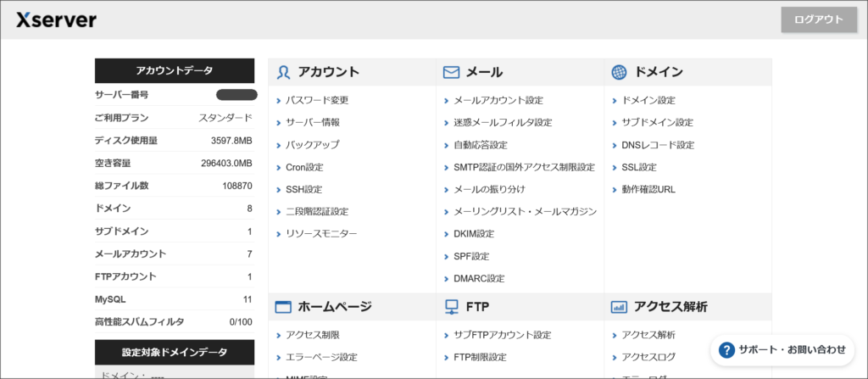Open パスワード変更 link
The width and height of the screenshot is (868, 379).
(x=317, y=100)
